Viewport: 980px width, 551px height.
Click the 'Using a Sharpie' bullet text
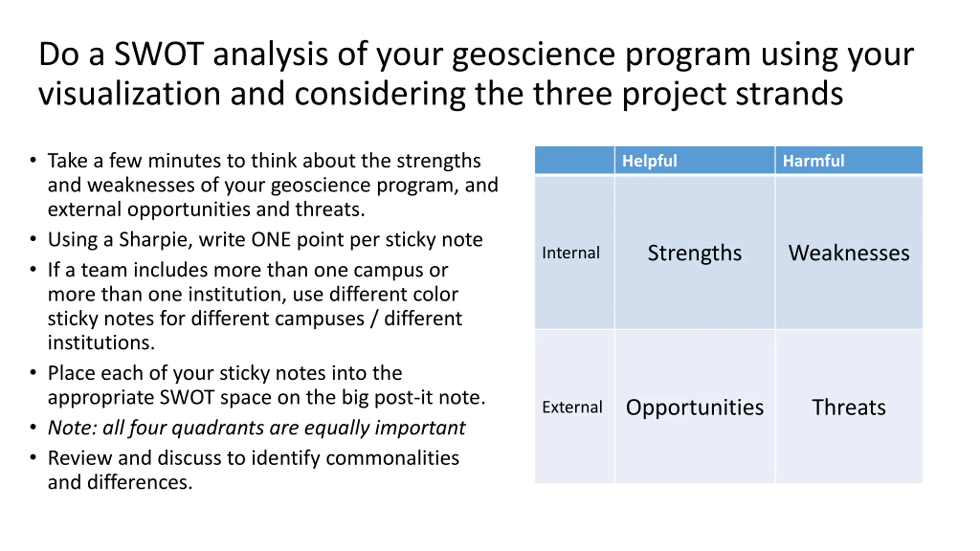point(265,240)
